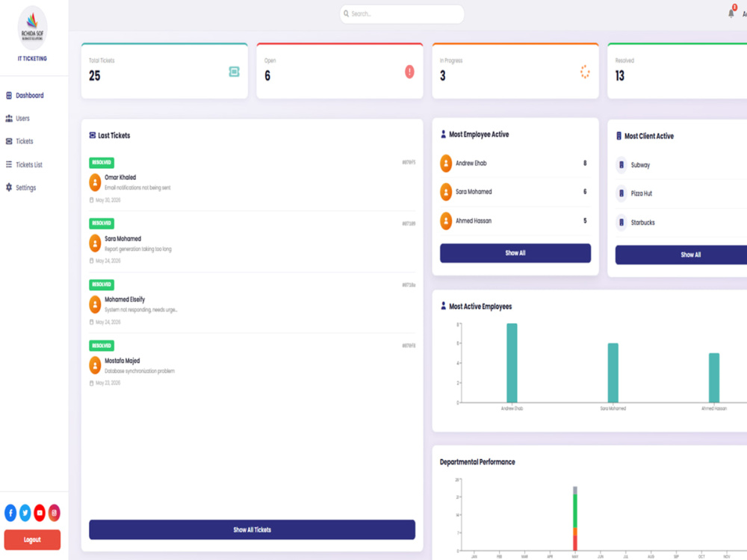This screenshot has width=747, height=560.
Task: Open the Facebook social icon
Action: tap(10, 513)
